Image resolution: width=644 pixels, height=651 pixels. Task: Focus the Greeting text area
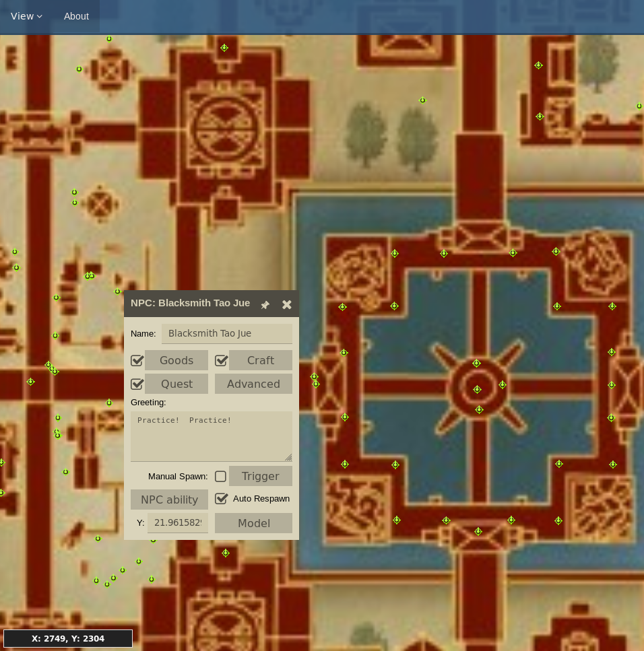[x=211, y=436]
